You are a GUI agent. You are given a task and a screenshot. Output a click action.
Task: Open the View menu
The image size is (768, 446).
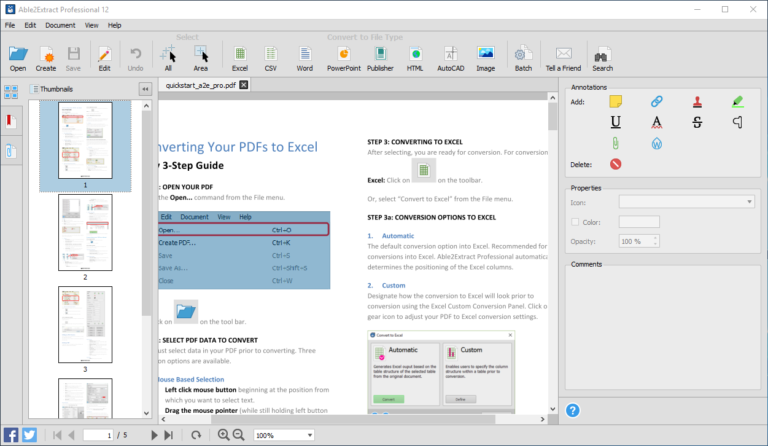pos(92,25)
